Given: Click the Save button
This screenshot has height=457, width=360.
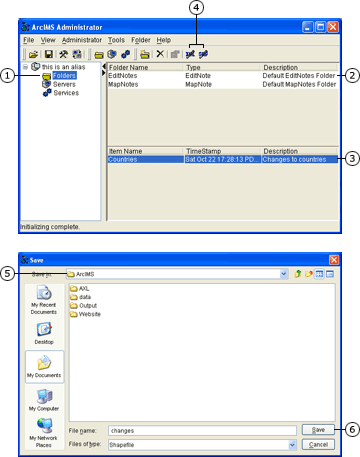Looking at the screenshot, I should coord(318,430).
